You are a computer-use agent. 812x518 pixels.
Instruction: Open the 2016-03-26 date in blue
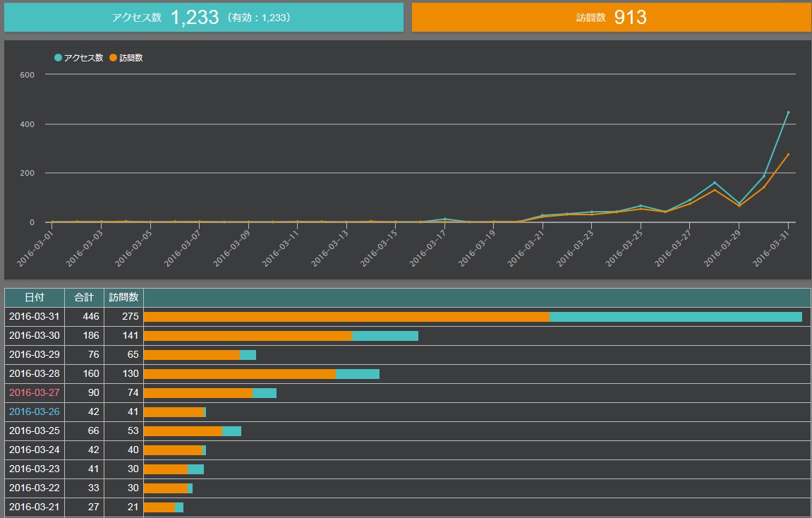point(35,412)
